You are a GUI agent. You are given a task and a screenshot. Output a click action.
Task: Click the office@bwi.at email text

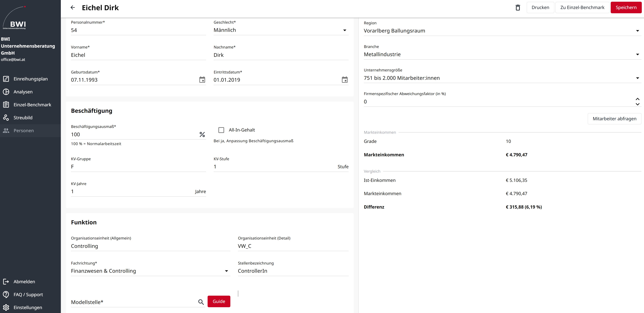click(13, 60)
